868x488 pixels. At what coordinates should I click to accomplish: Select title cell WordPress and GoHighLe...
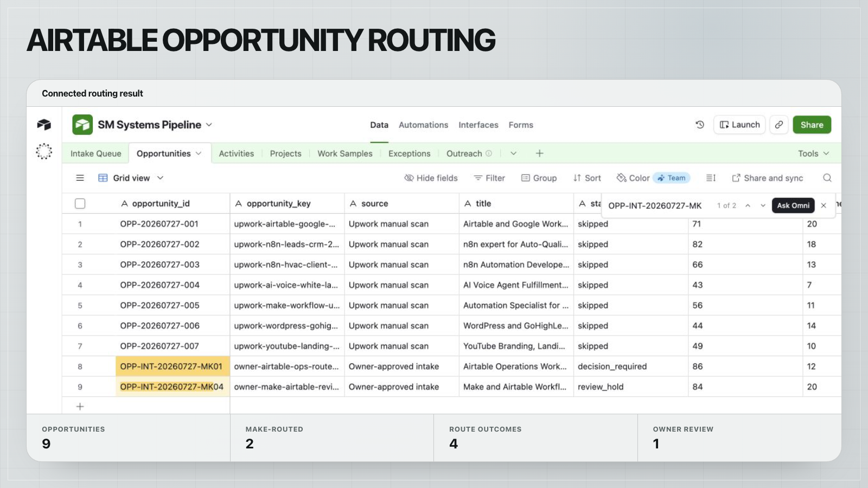[516, 326]
